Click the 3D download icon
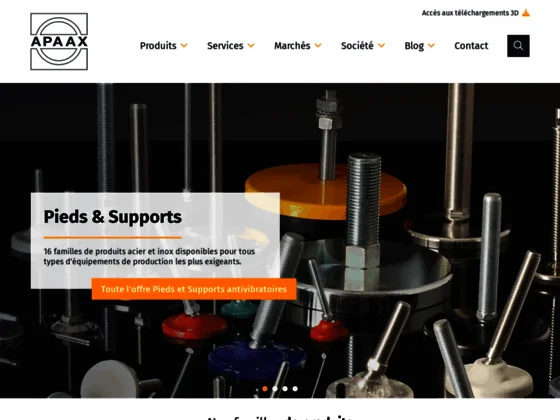The width and height of the screenshot is (560, 420). pyautogui.click(x=526, y=13)
